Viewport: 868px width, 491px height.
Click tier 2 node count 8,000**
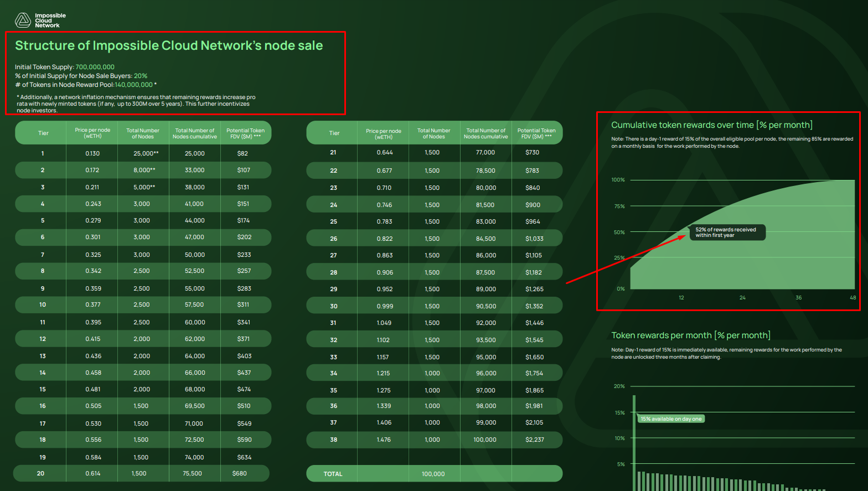144,170
